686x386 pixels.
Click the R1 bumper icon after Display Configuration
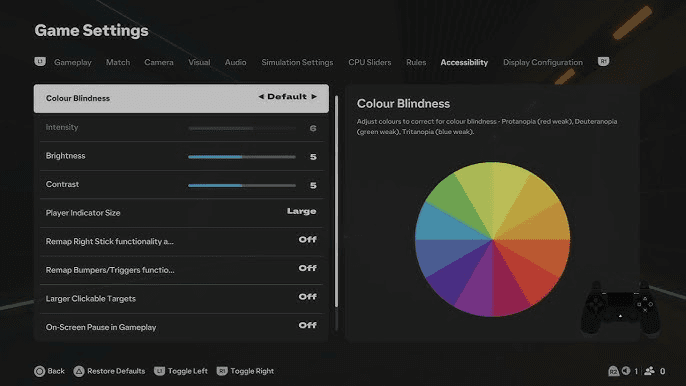click(x=603, y=62)
